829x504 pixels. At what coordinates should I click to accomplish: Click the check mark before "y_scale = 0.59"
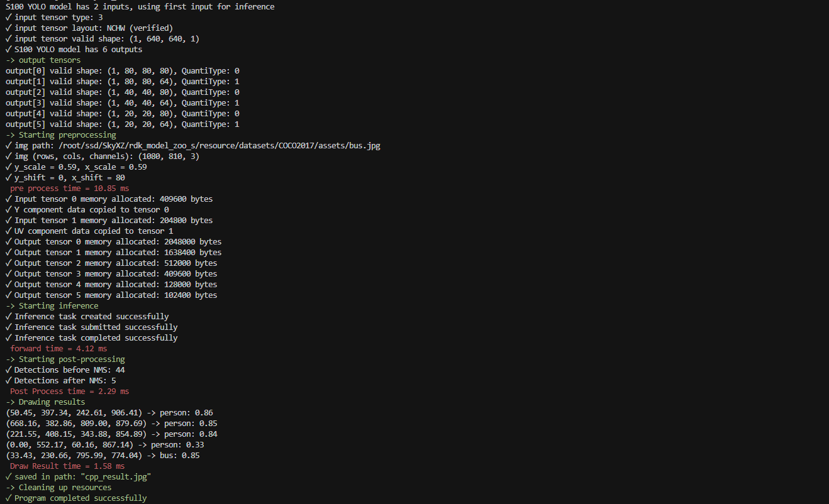8,167
